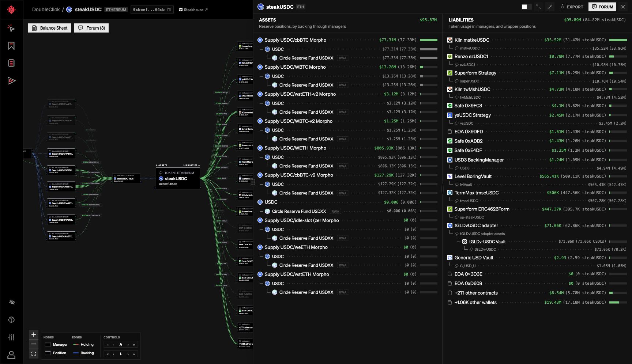632x364 pixels.
Task: Click the ysUSDC Strategy icon
Action: click(x=450, y=115)
